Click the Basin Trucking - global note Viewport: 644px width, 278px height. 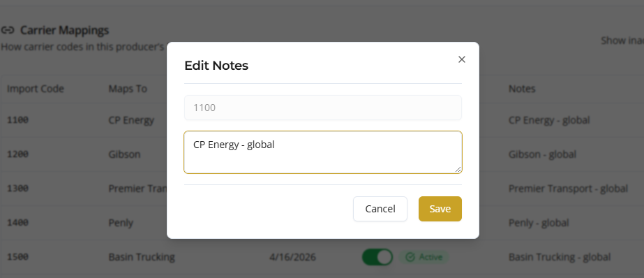(x=560, y=257)
